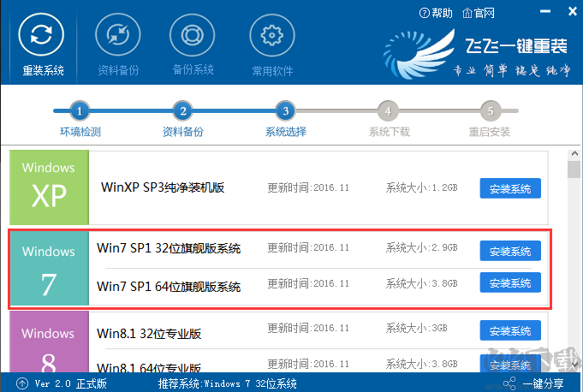Click the share nodes icon
Viewport: 583px width, 392px height.
tap(509, 383)
